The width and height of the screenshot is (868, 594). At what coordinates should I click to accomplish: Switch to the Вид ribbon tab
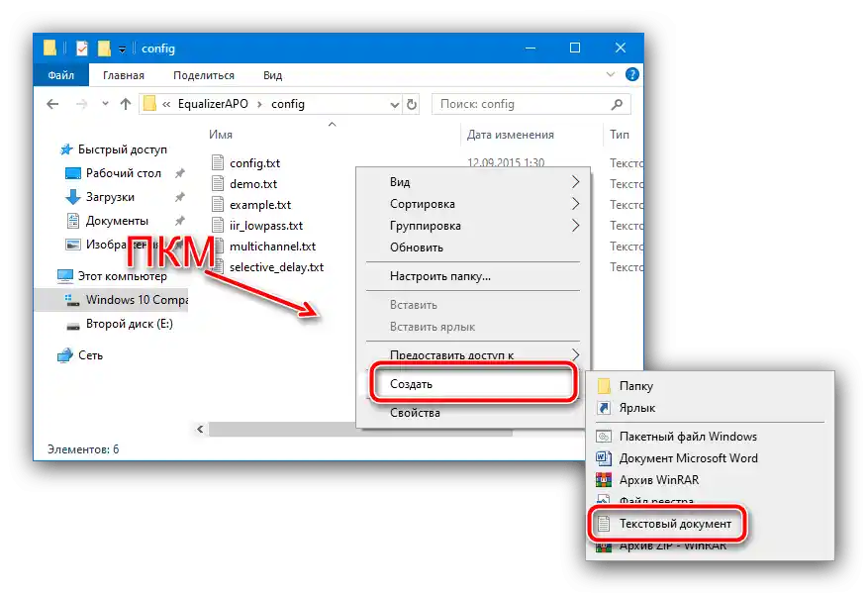pyautogui.click(x=272, y=75)
